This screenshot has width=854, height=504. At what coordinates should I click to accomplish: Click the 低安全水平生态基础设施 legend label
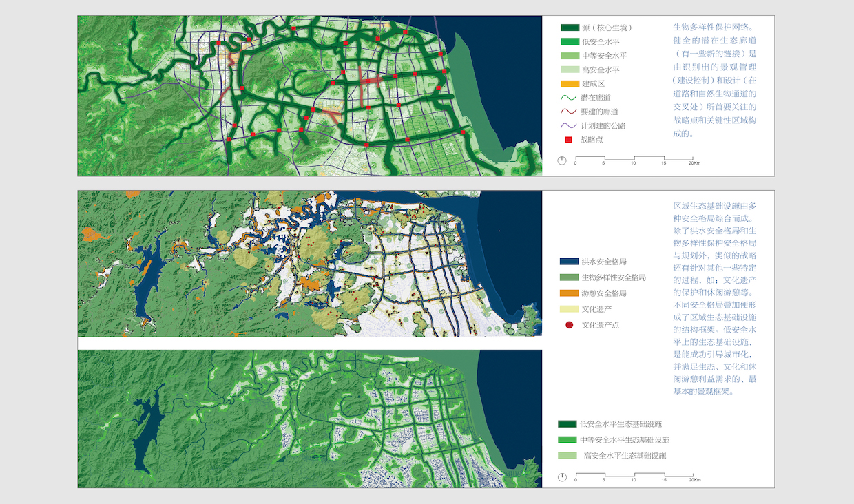[621, 424]
